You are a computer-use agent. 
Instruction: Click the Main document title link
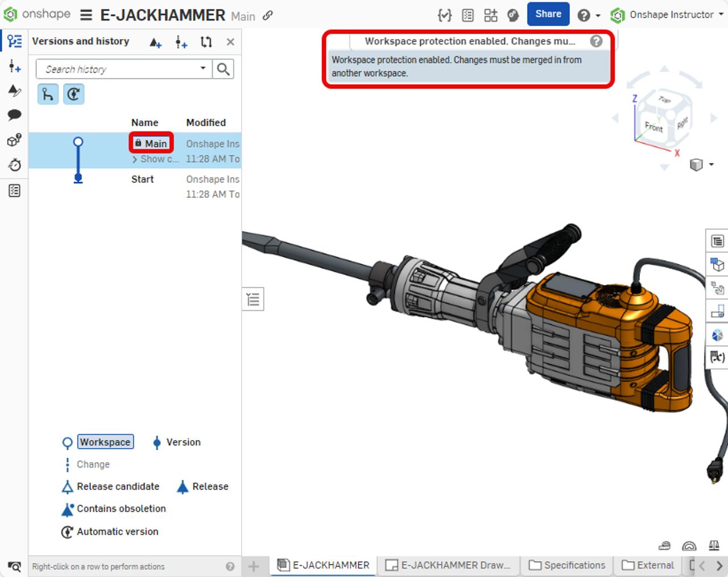tap(243, 16)
